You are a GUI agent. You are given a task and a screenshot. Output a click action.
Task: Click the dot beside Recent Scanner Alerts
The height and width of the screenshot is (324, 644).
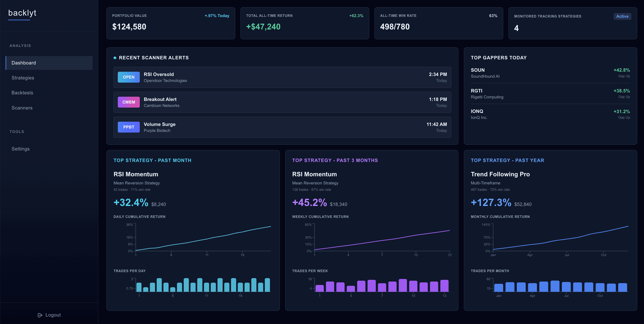coord(115,58)
